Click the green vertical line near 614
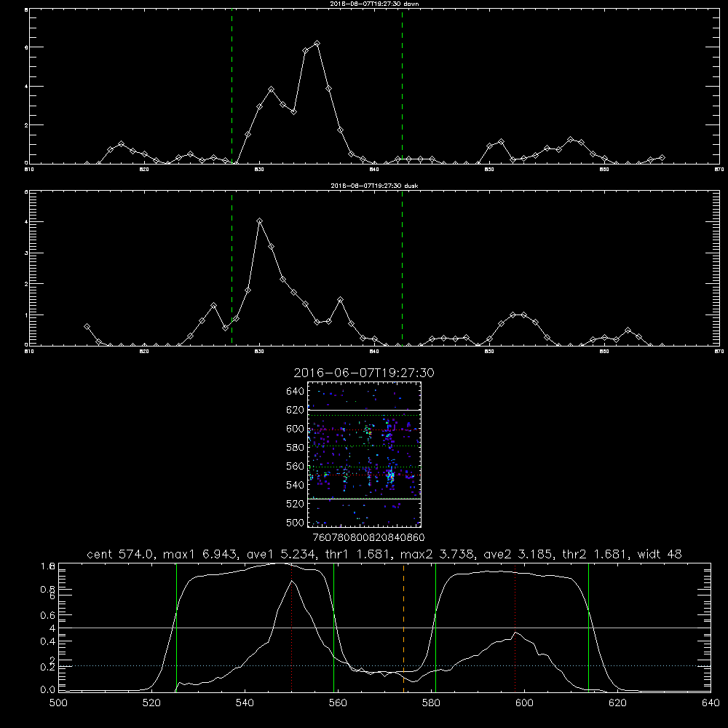This screenshot has height=728, width=728. pos(588,628)
